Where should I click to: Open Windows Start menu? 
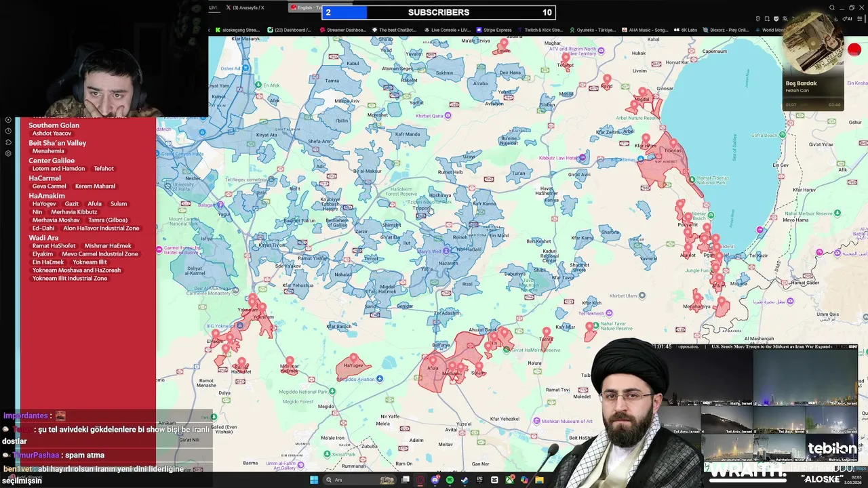pos(314,480)
